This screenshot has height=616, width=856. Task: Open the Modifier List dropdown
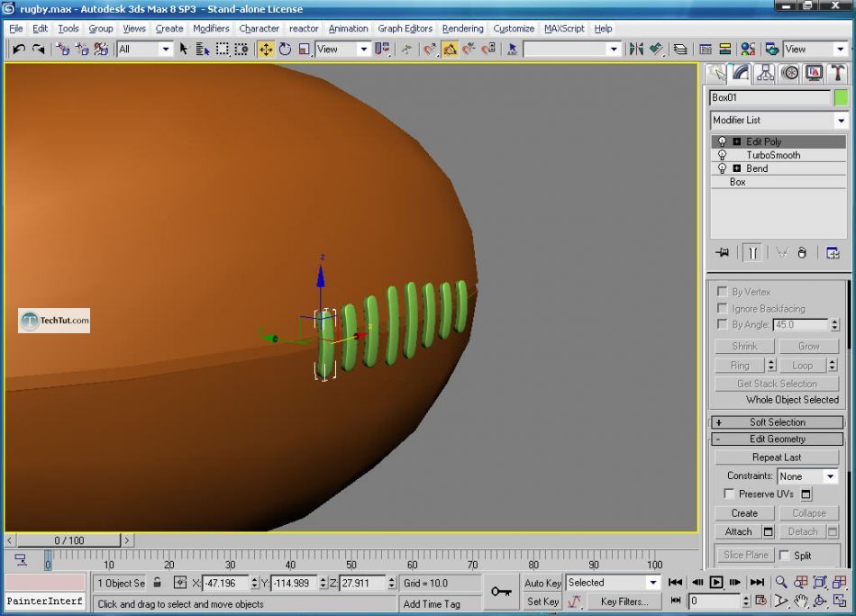pos(779,120)
